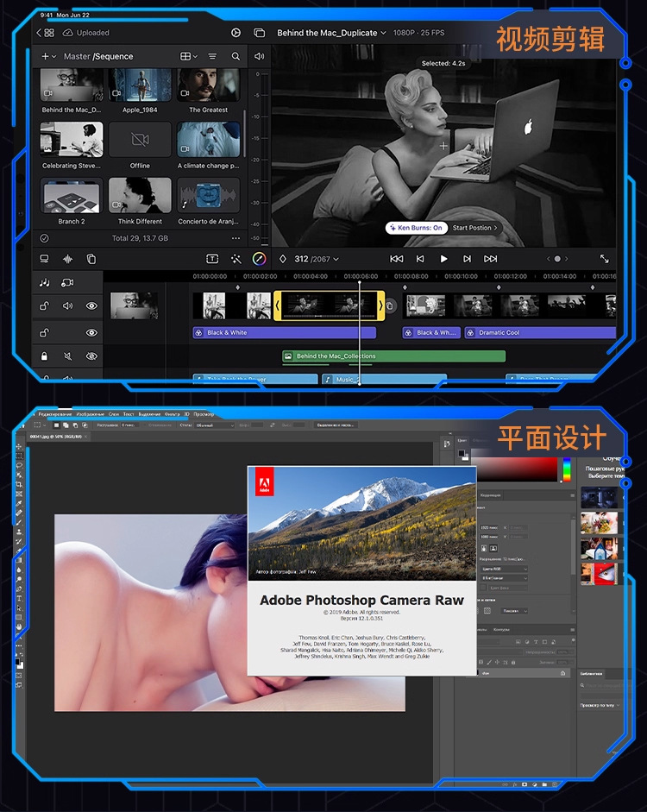Open the magic wand effects tool
Image resolution: width=647 pixels, height=812 pixels.
[x=236, y=259]
